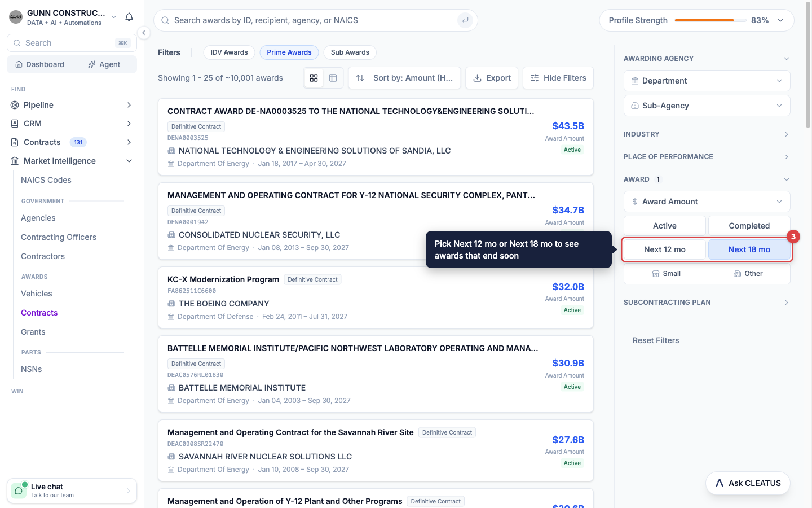Switch to table list view
The width and height of the screenshot is (812, 508).
click(333, 78)
